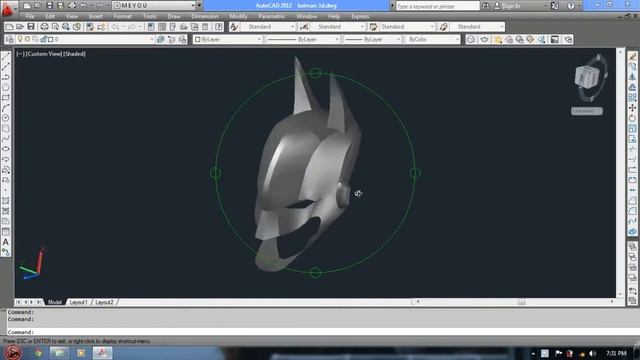Open the MEYOU workspace dropdown
This screenshot has width=640, height=360.
153,5
